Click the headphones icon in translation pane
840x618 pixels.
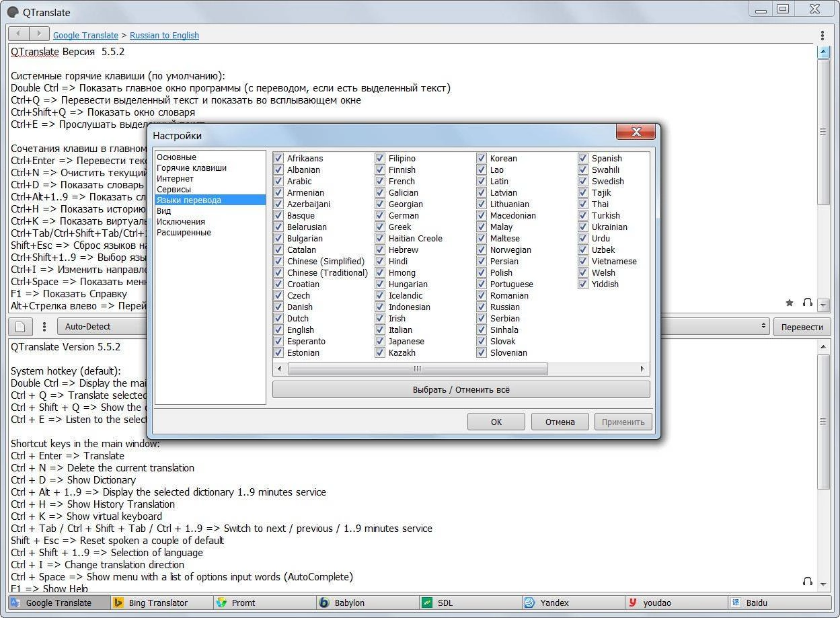click(808, 581)
